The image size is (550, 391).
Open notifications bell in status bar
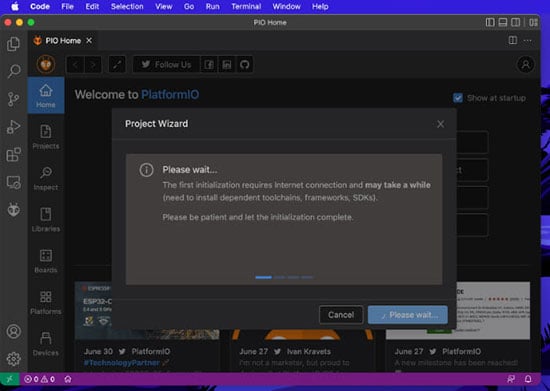tap(528, 379)
